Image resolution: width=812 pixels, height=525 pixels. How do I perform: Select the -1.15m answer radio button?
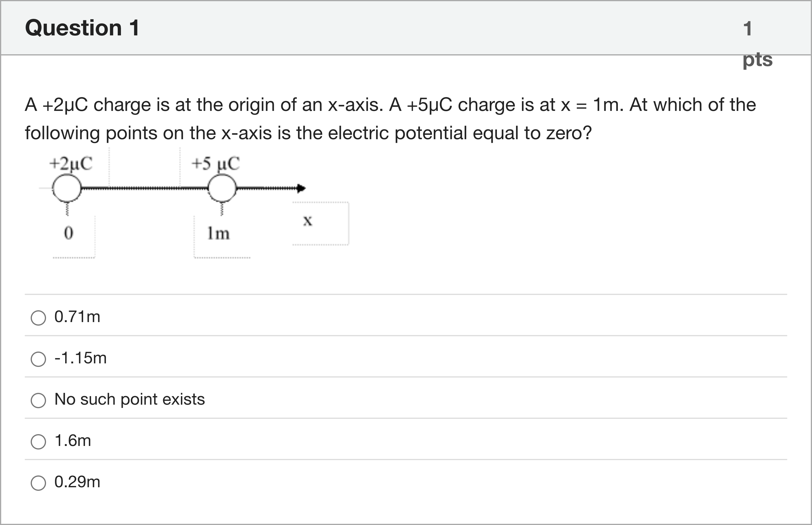click(x=38, y=359)
